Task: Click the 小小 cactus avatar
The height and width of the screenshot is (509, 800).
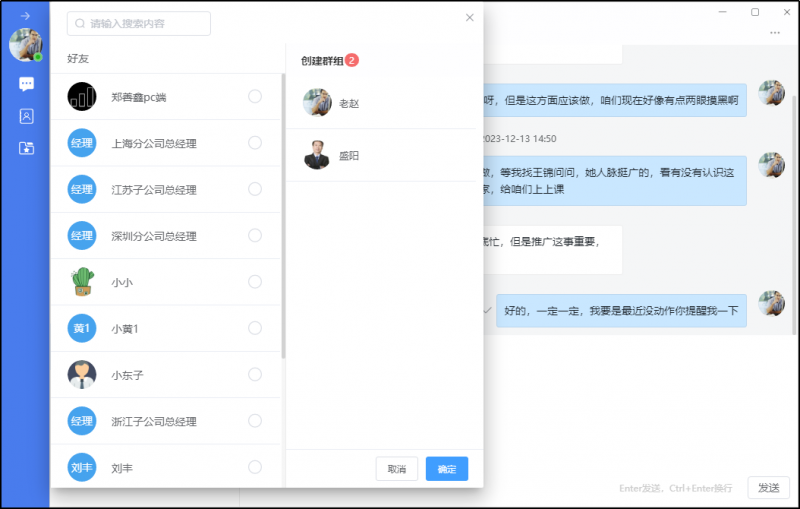Action: [x=82, y=282]
